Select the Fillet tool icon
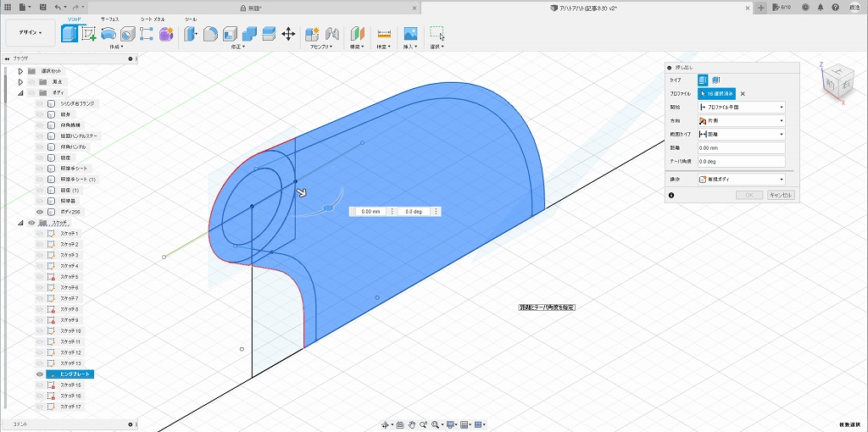This screenshot has height=432, width=868. [x=210, y=34]
